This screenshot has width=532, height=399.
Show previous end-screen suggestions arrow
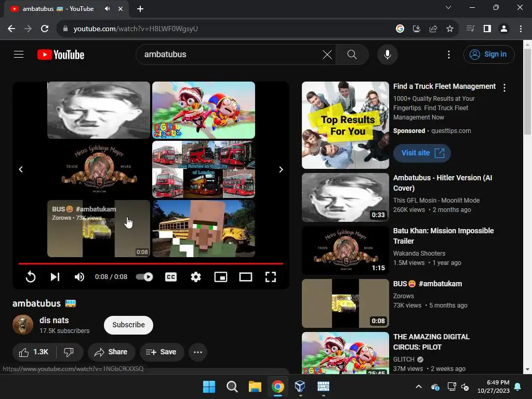click(21, 169)
